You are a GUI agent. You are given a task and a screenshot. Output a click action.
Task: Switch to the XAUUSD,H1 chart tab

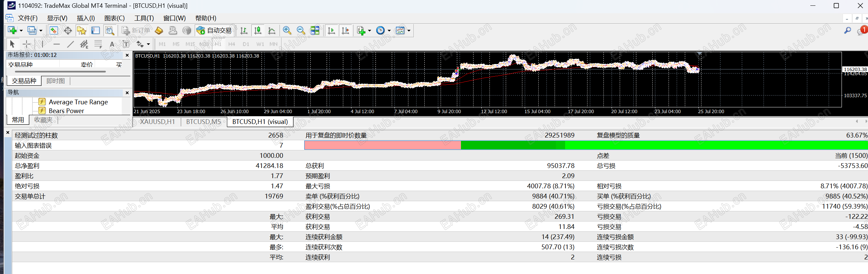click(x=157, y=122)
